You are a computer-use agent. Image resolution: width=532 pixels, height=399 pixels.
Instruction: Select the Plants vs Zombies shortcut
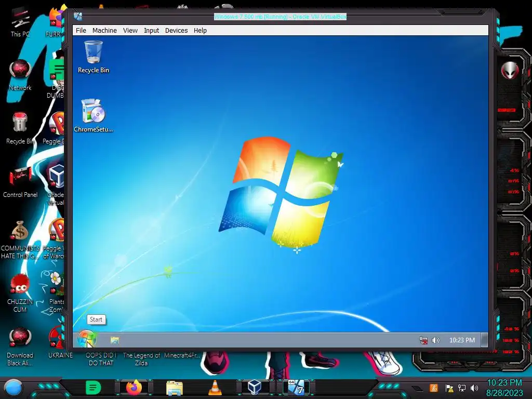[56, 292]
